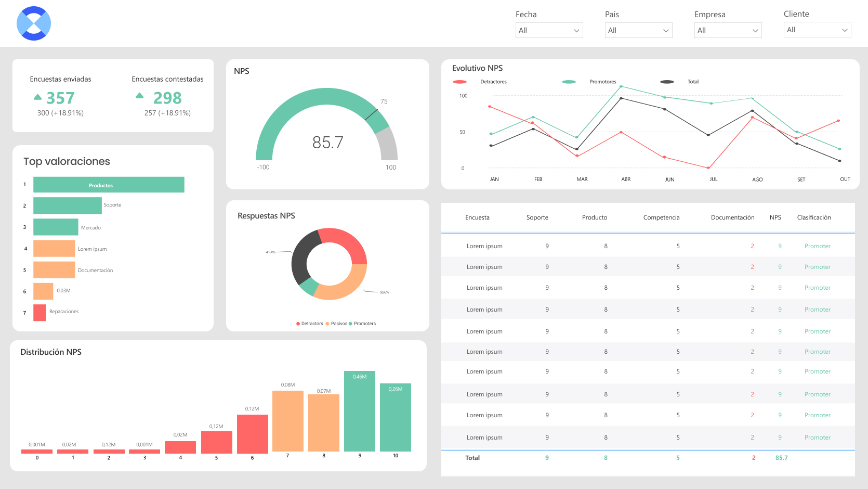This screenshot has height=489, width=868.
Task: Open the Fecha dropdown
Action: [x=549, y=30]
